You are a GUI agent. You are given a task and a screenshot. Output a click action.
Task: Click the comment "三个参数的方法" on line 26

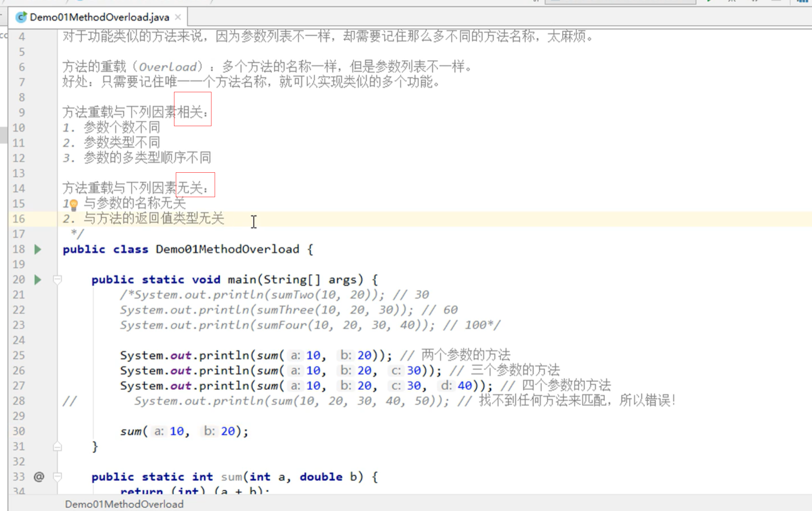tap(515, 370)
